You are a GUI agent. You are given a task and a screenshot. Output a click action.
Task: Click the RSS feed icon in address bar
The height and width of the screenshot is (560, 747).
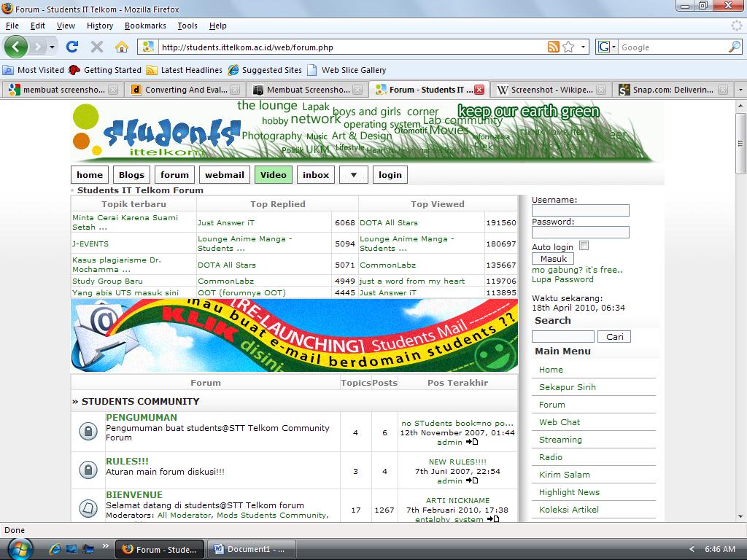pos(553,47)
